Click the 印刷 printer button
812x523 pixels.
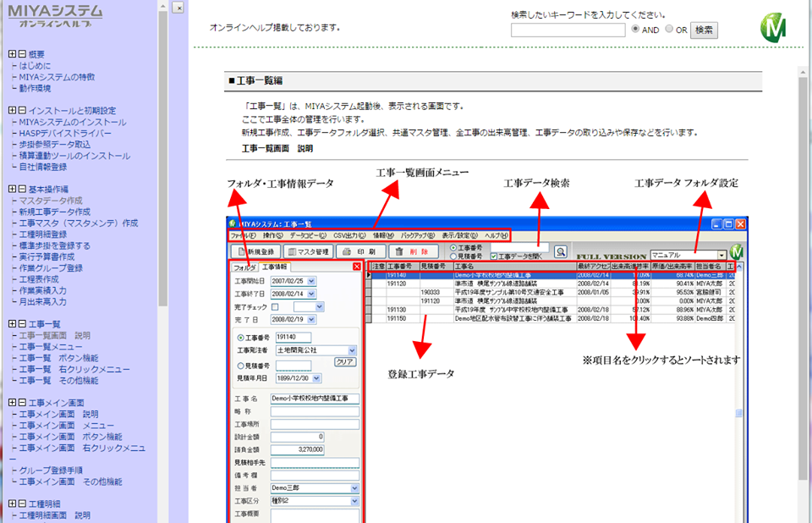point(361,251)
